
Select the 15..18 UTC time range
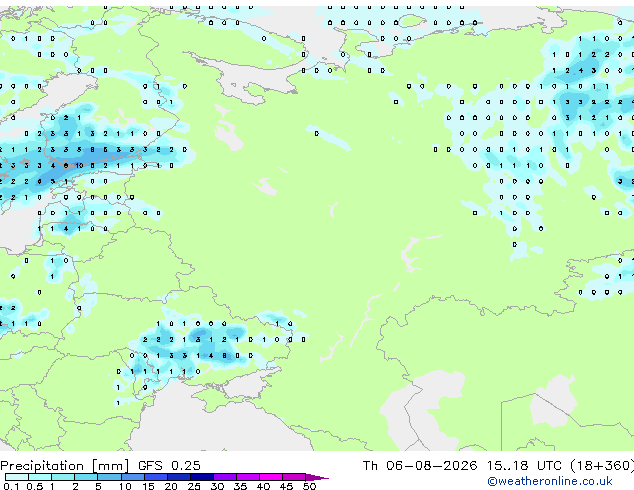tap(524, 466)
